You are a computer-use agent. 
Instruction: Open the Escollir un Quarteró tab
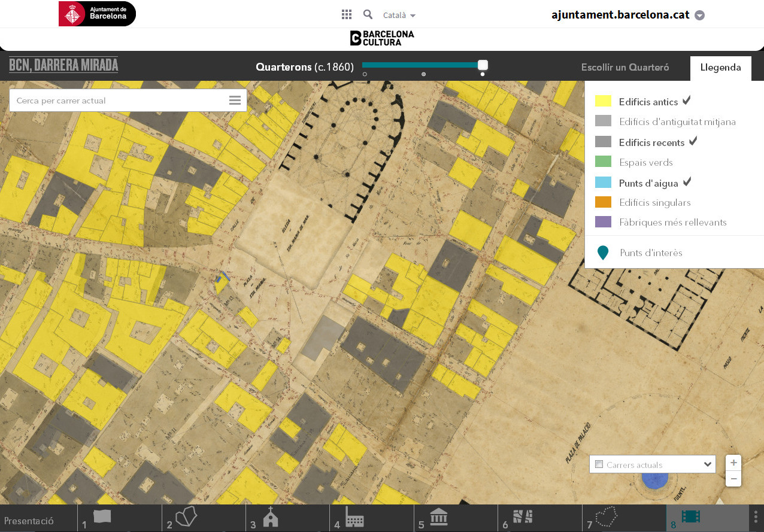pyautogui.click(x=624, y=68)
